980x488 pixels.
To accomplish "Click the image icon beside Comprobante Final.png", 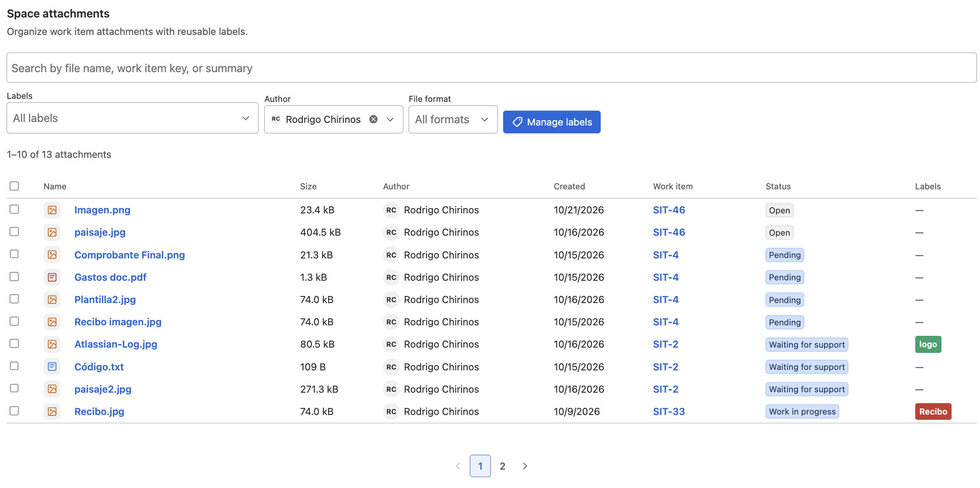I will (x=52, y=255).
